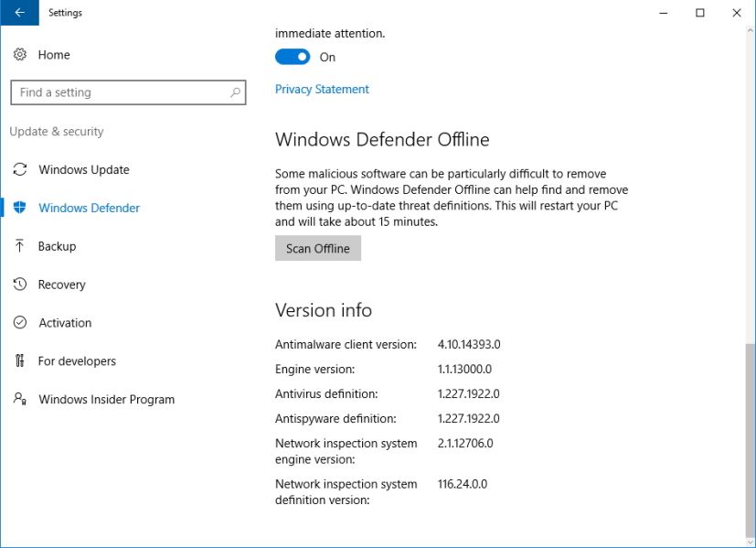Open Windows Insider Program page
The width and height of the screenshot is (756, 548).
coord(107,400)
